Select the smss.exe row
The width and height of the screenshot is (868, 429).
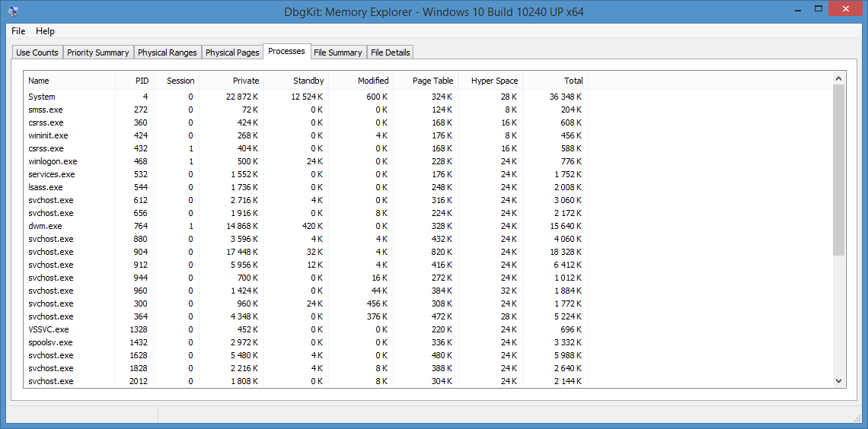point(305,110)
